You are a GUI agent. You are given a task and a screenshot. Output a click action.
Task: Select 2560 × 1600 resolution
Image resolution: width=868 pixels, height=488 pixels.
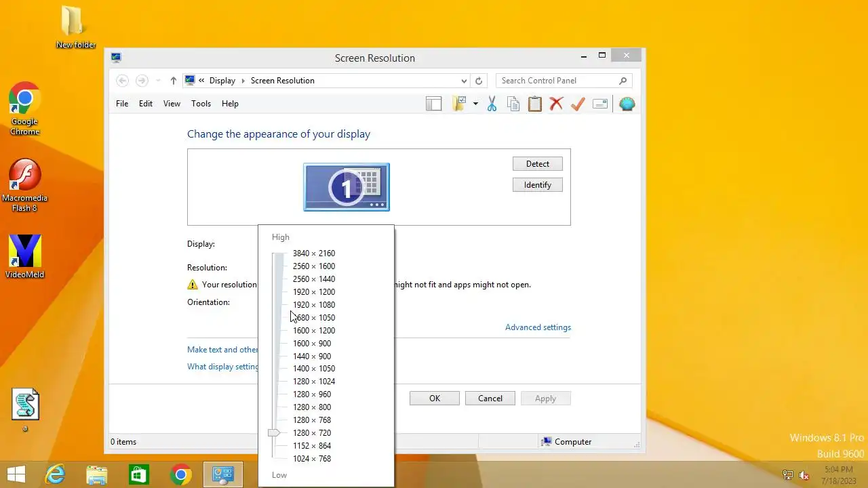click(x=314, y=266)
